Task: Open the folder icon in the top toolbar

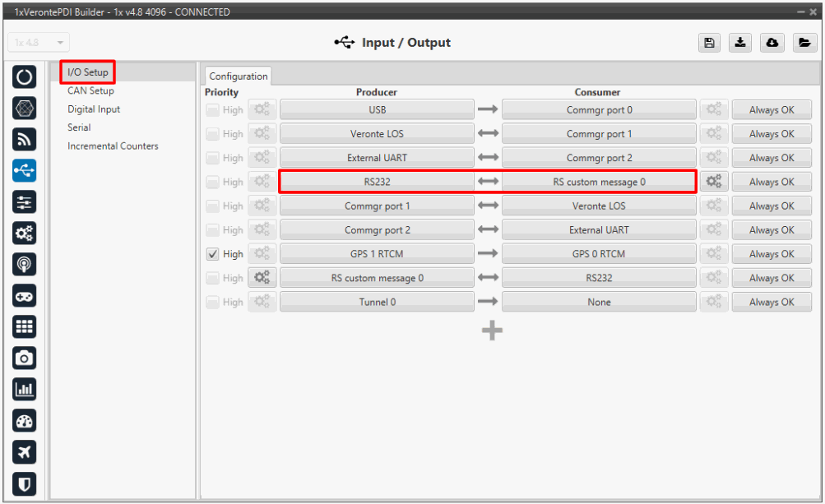Action: click(805, 43)
